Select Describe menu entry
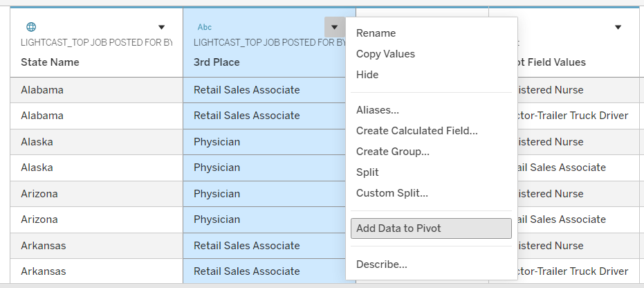 (x=381, y=264)
